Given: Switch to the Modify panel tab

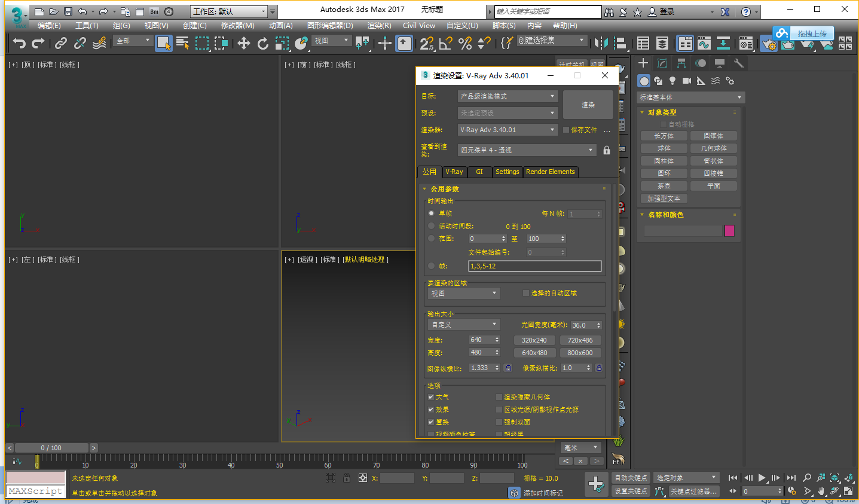Looking at the screenshot, I should (x=662, y=63).
